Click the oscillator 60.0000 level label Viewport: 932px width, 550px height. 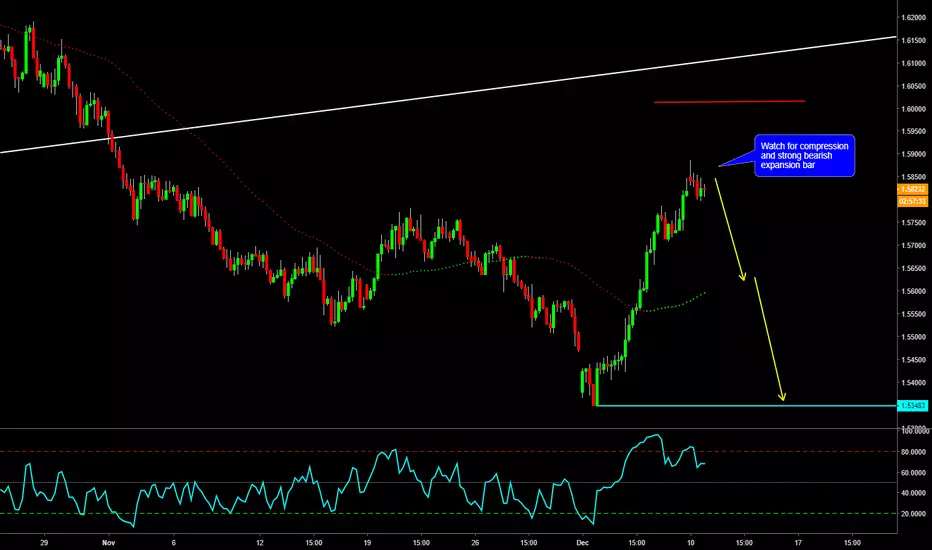pos(914,473)
